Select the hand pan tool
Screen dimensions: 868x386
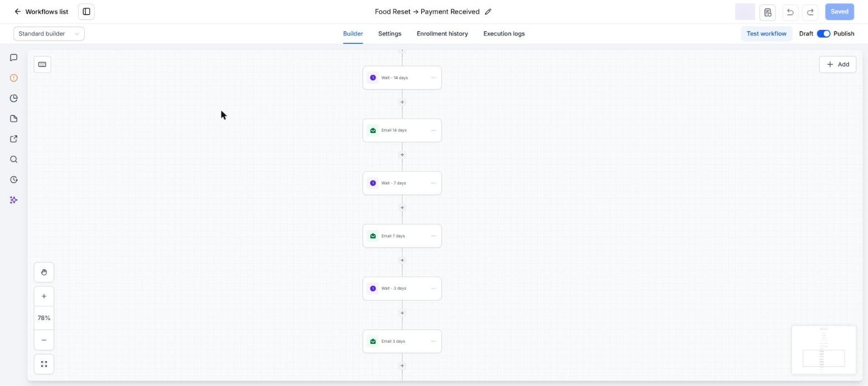44,272
